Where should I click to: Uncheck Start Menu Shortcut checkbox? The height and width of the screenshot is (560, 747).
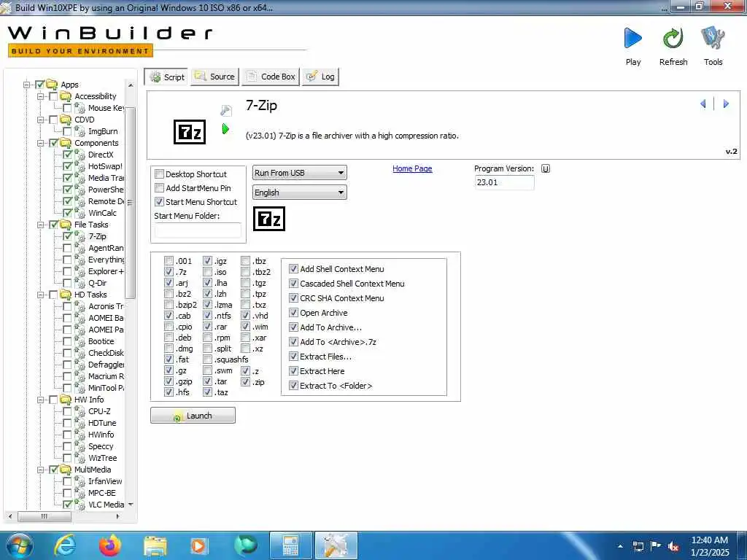pyautogui.click(x=160, y=201)
